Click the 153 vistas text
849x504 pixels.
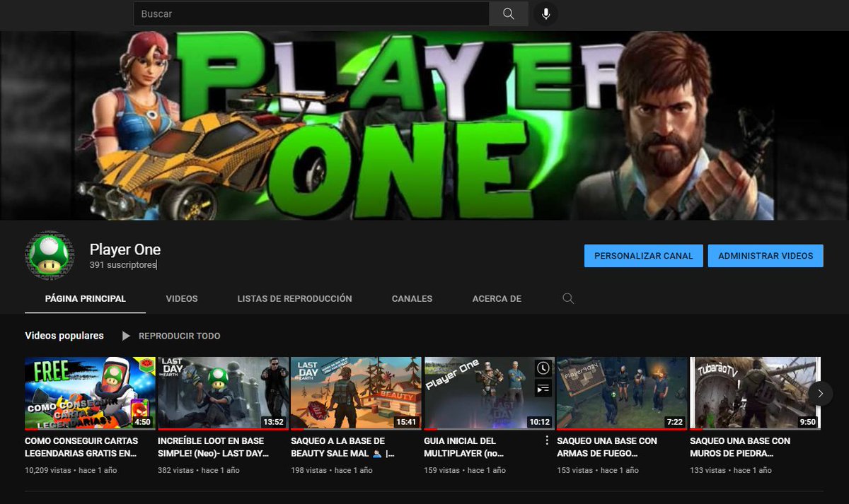575,470
